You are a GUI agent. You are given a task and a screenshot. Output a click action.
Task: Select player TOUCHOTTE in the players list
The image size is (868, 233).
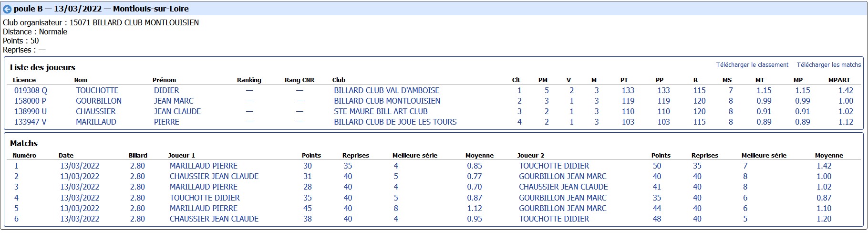tap(97, 90)
